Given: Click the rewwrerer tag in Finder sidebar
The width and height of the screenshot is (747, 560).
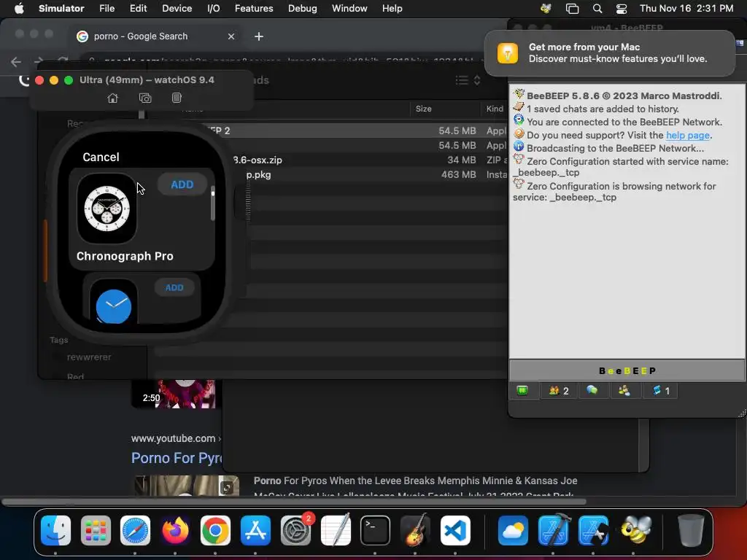Looking at the screenshot, I should click(89, 357).
